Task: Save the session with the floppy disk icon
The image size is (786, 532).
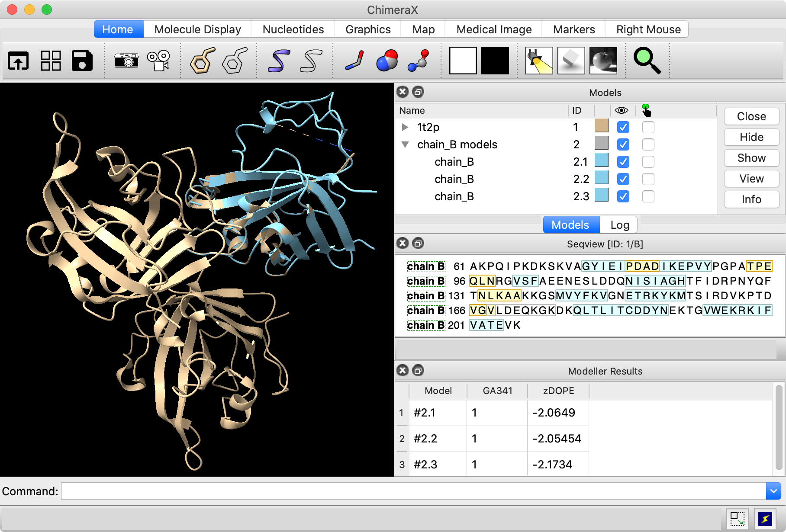Action: (82, 61)
